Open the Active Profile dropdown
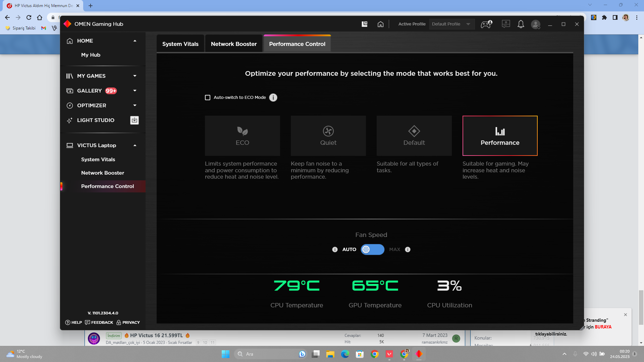The height and width of the screenshot is (362, 644). pos(451,24)
